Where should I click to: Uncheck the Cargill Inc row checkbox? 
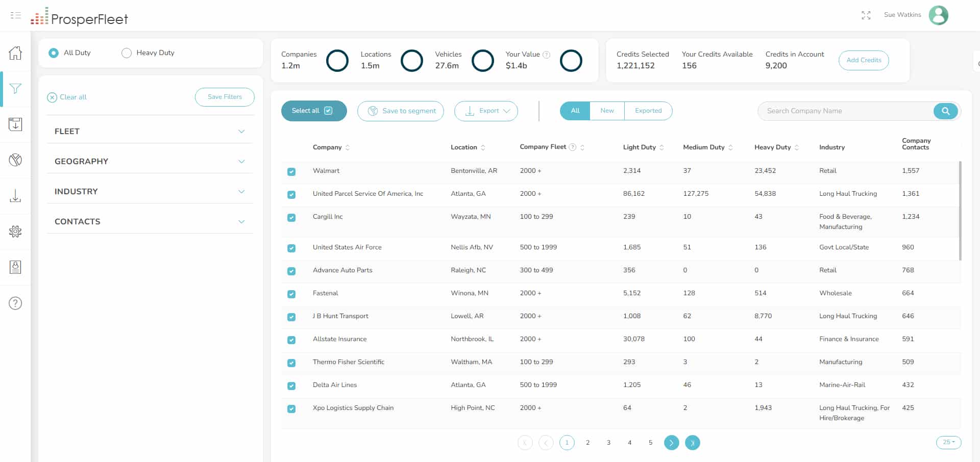click(291, 218)
